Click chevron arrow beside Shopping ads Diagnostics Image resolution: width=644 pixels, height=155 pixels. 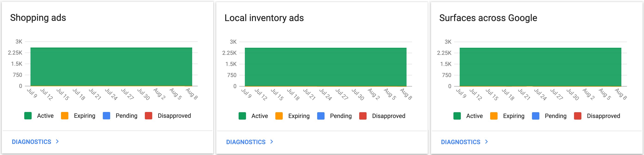(57, 142)
